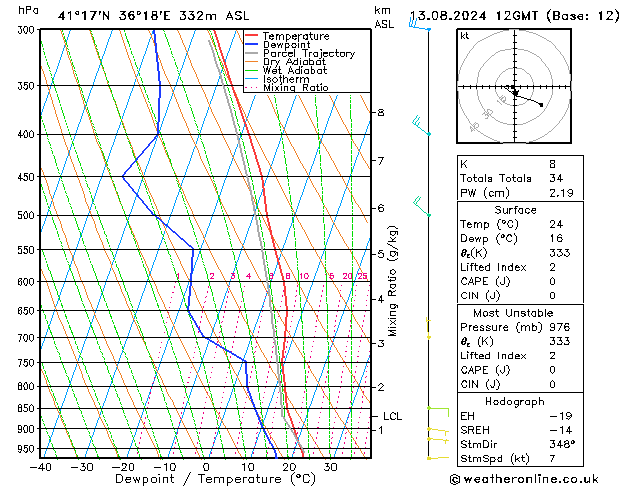Click the wind barb at 400 hPa
This screenshot has width=629, height=486.
pos(421,126)
